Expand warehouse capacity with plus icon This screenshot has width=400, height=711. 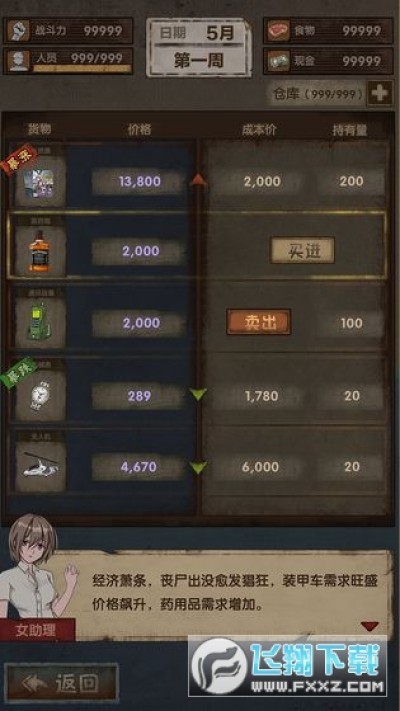pyautogui.click(x=379, y=94)
